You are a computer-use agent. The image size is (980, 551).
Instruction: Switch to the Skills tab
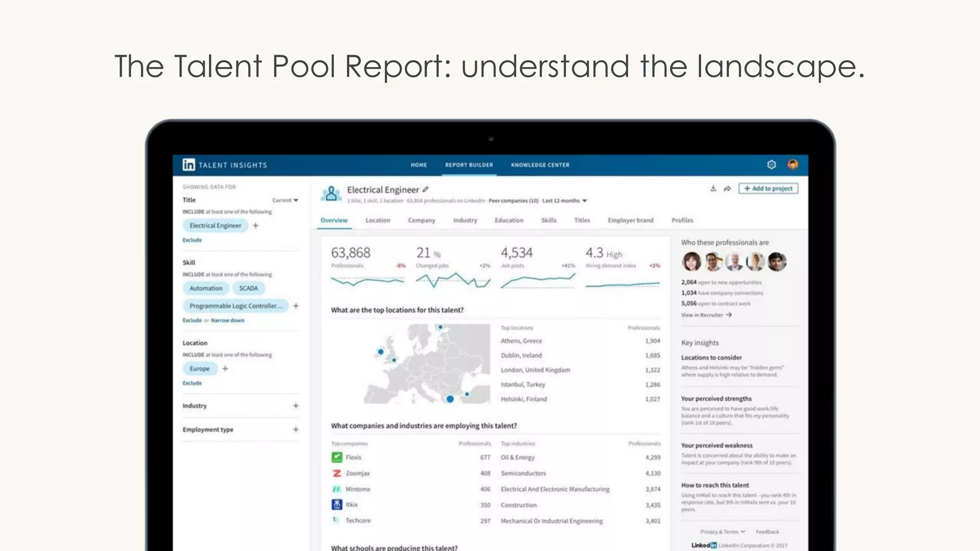click(x=549, y=220)
